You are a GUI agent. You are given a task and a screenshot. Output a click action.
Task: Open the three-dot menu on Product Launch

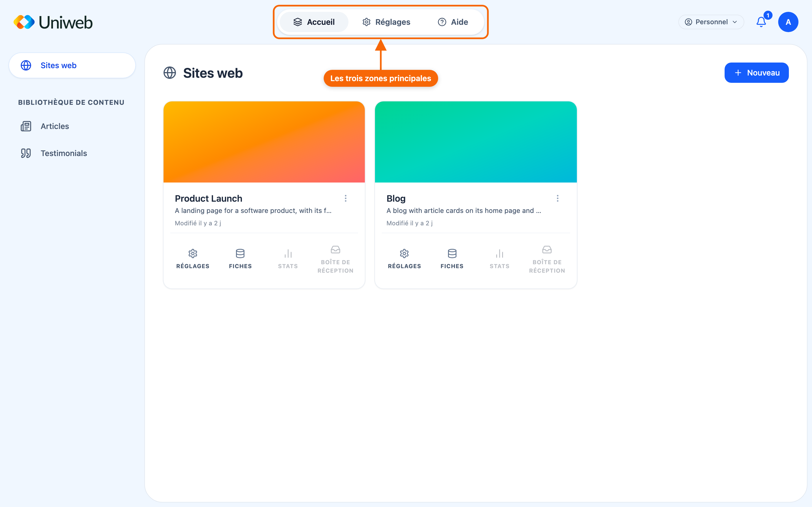click(346, 199)
